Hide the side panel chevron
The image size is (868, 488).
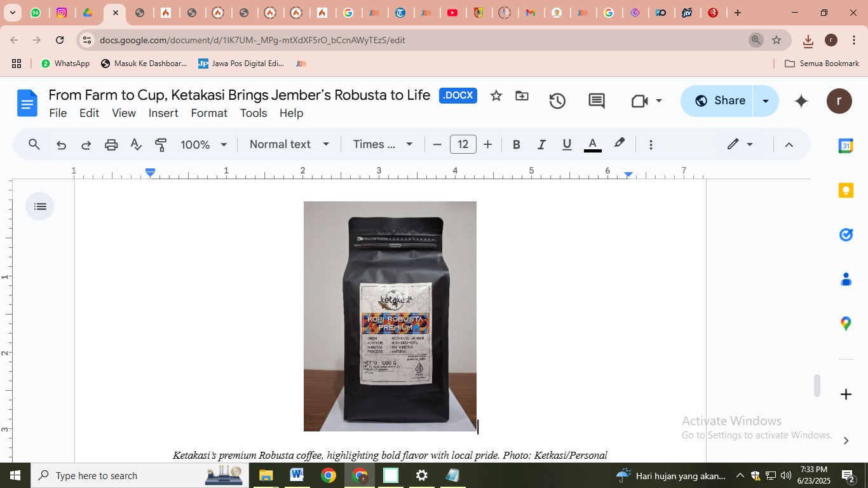[x=846, y=440]
